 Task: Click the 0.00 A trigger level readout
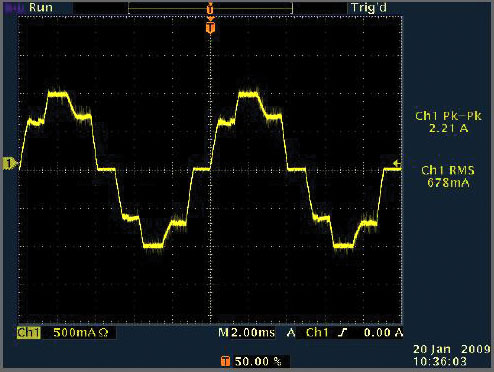click(383, 333)
